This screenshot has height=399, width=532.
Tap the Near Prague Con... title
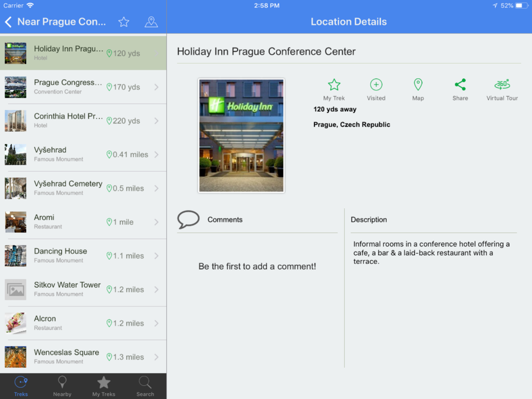[61, 22]
